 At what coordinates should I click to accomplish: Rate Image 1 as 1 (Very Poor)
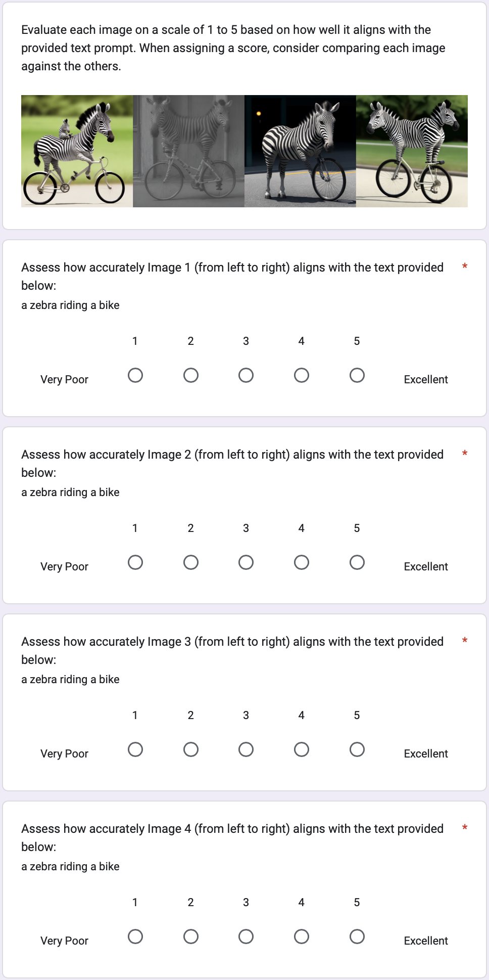point(135,375)
